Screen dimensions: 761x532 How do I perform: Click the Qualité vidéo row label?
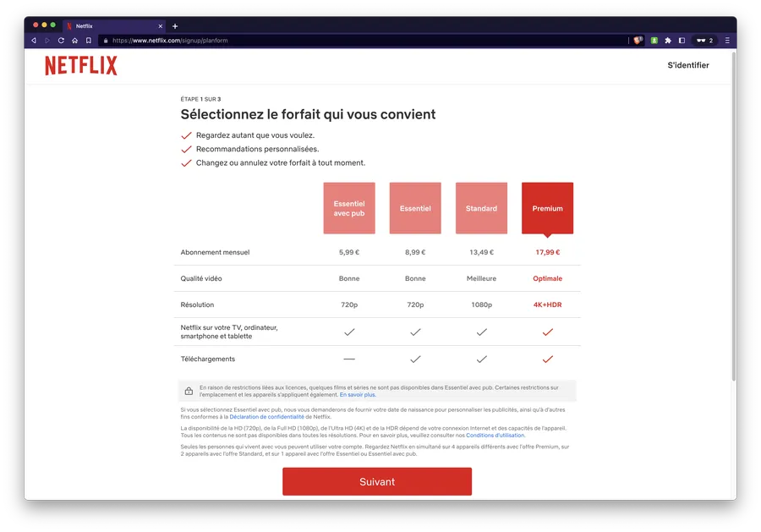pyautogui.click(x=201, y=278)
